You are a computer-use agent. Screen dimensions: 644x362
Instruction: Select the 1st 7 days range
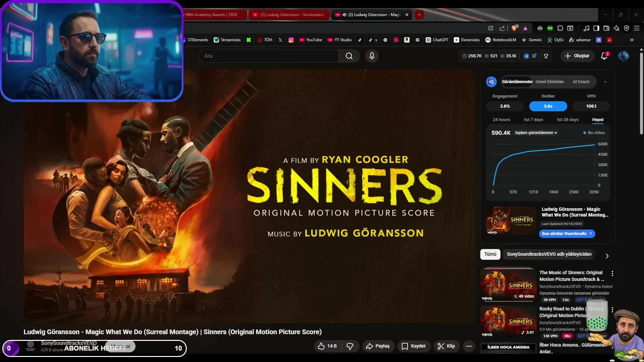(x=533, y=120)
